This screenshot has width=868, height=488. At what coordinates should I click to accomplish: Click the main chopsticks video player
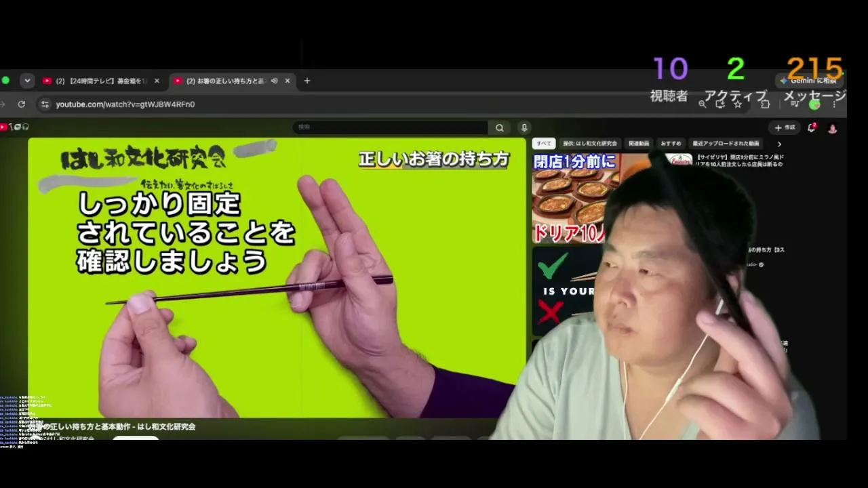click(x=277, y=278)
